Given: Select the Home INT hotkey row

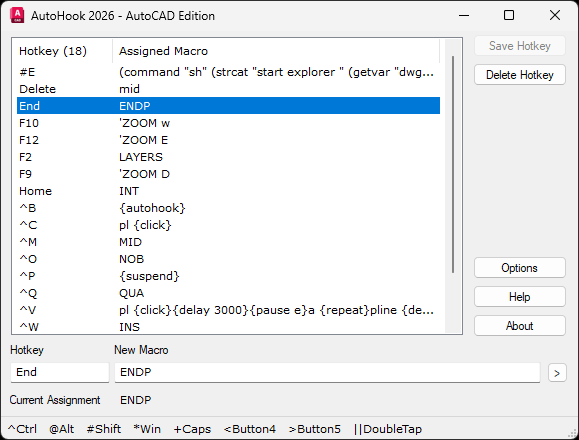Looking at the screenshot, I should (x=228, y=191).
